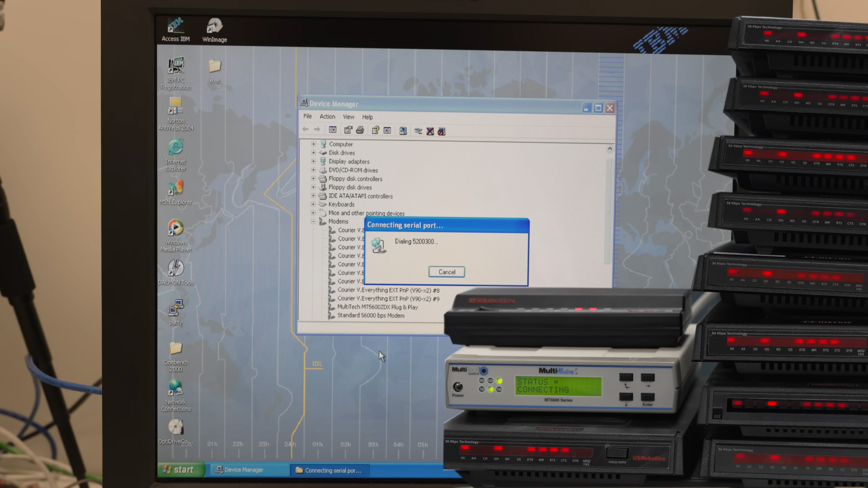Cancel the dialing operation

(x=446, y=272)
